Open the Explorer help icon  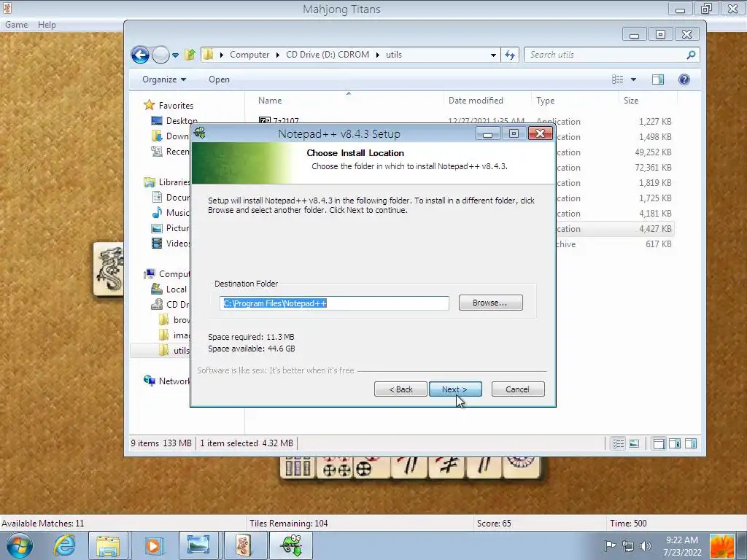(684, 79)
